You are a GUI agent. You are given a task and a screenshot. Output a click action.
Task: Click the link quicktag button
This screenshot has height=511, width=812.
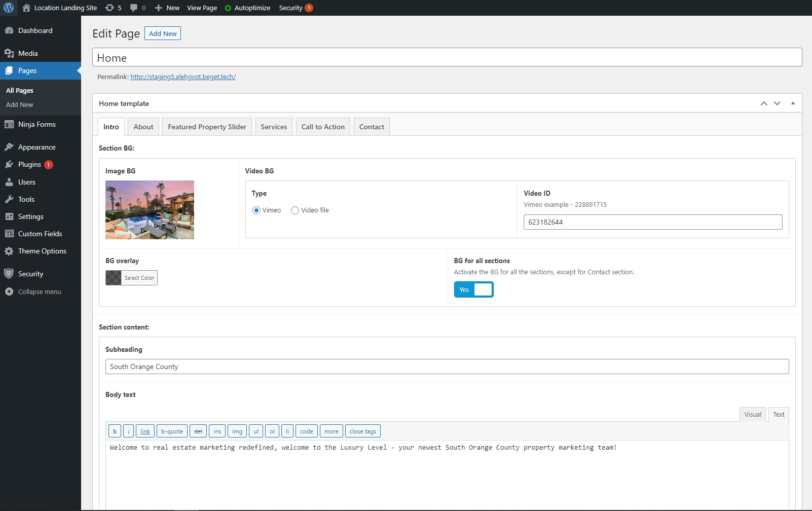[x=145, y=431]
